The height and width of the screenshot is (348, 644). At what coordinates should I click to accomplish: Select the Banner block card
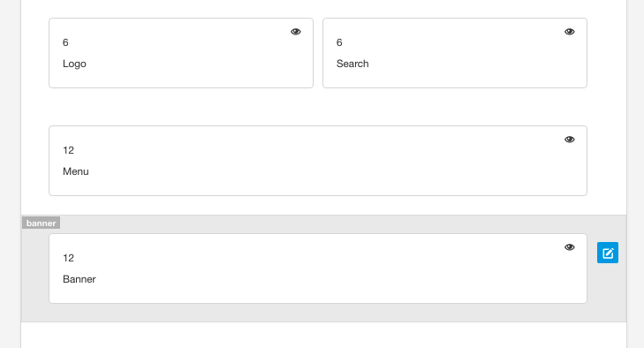click(318, 269)
